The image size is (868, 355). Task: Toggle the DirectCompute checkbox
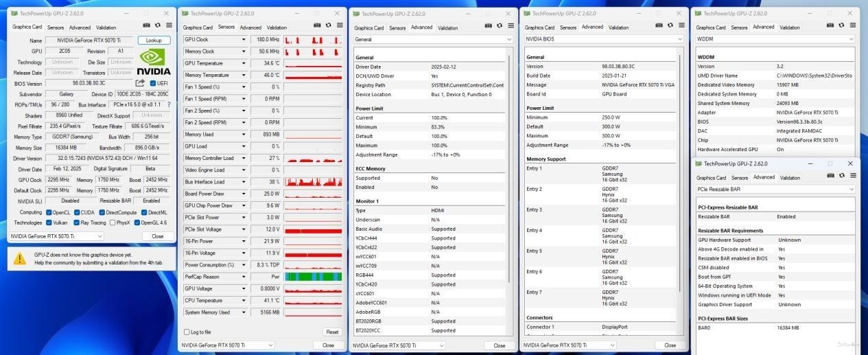point(102,212)
